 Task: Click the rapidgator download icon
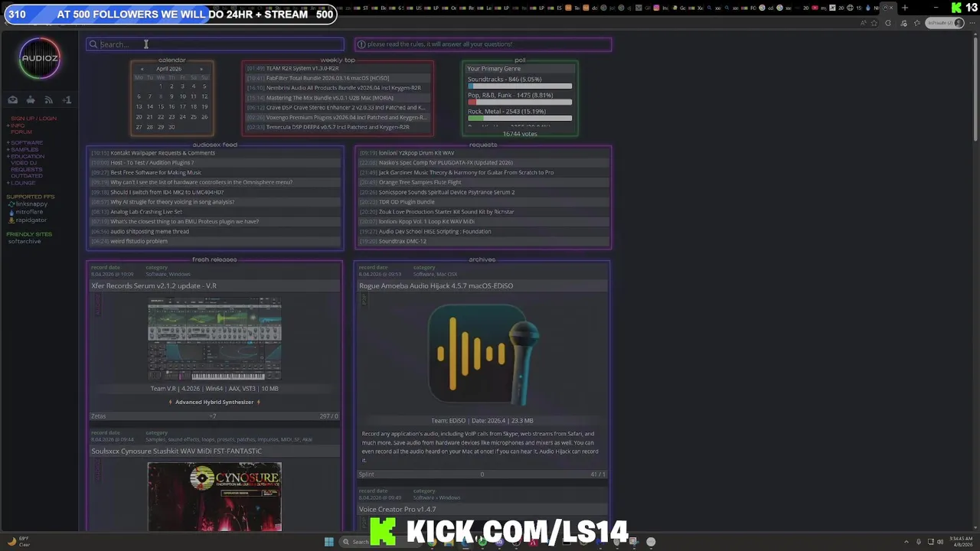[11, 220]
